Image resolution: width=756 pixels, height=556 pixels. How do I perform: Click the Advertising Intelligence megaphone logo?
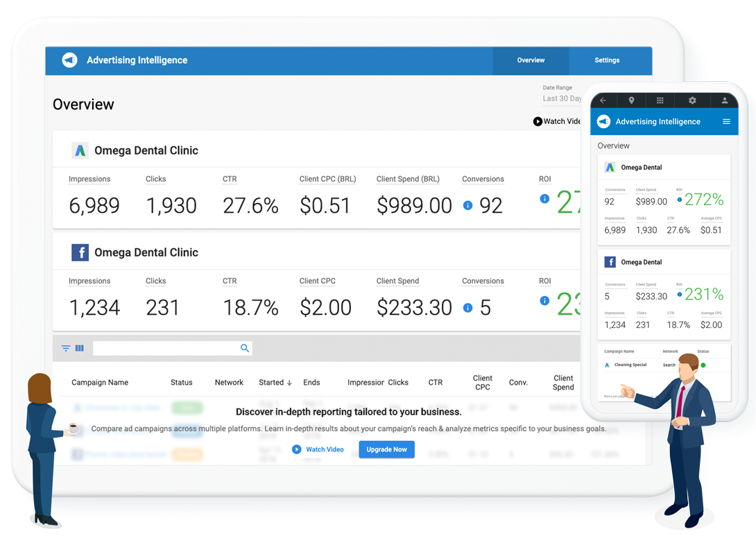click(x=70, y=60)
